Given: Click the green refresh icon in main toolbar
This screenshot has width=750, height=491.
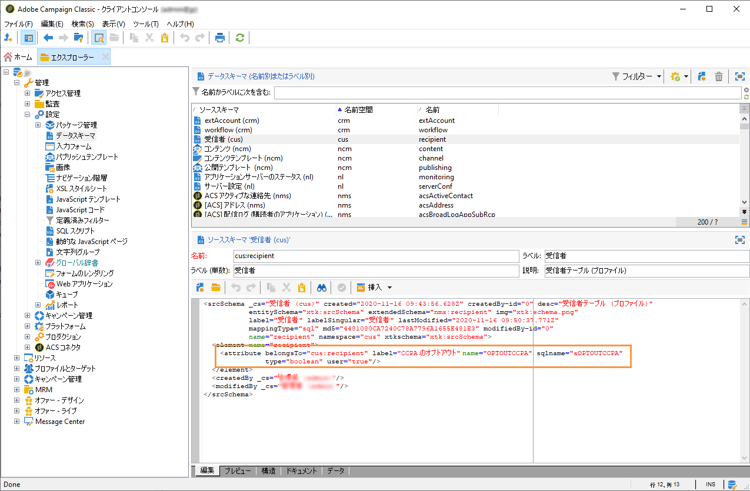Looking at the screenshot, I should [x=240, y=38].
